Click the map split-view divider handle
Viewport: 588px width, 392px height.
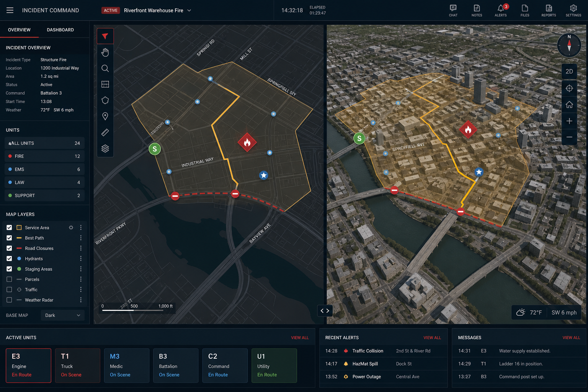click(325, 310)
